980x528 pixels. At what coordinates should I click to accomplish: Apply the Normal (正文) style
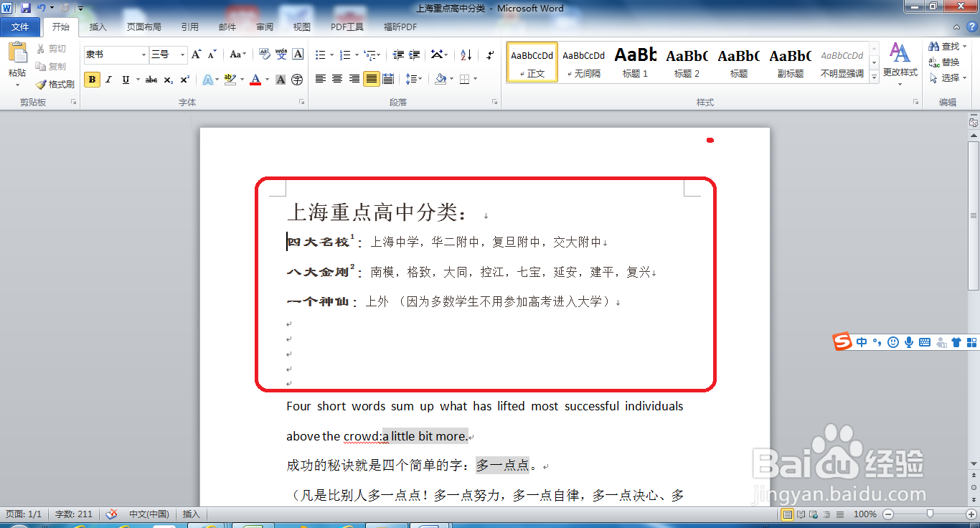(x=532, y=62)
